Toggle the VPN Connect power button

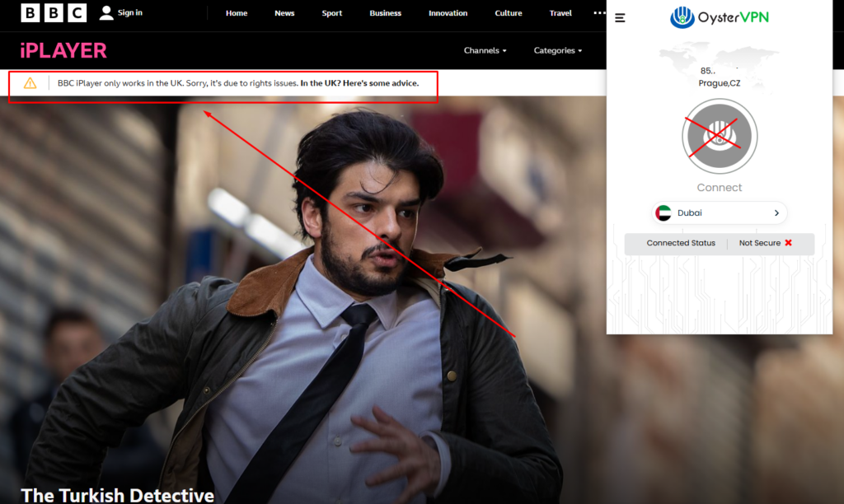(x=720, y=137)
